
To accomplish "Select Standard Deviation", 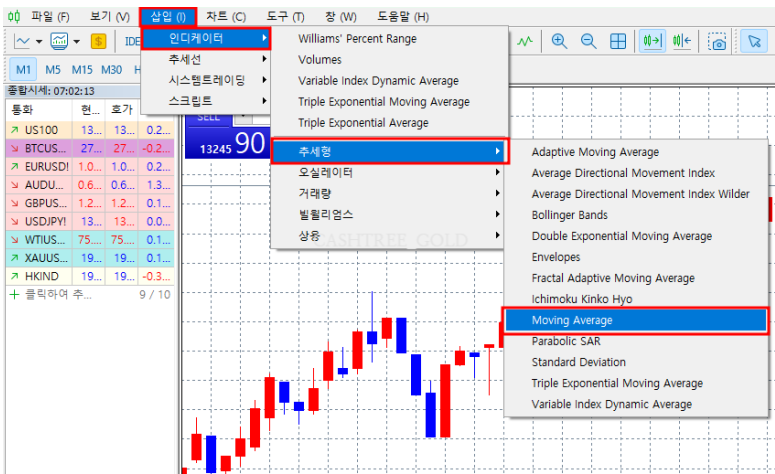I will point(578,362).
